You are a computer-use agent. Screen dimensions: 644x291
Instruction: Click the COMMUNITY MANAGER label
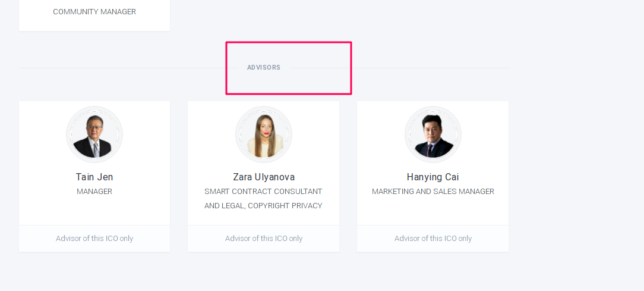94,12
